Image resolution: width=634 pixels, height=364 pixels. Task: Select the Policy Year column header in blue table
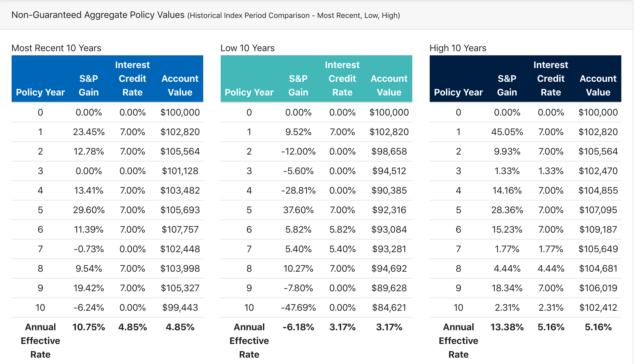(40, 92)
